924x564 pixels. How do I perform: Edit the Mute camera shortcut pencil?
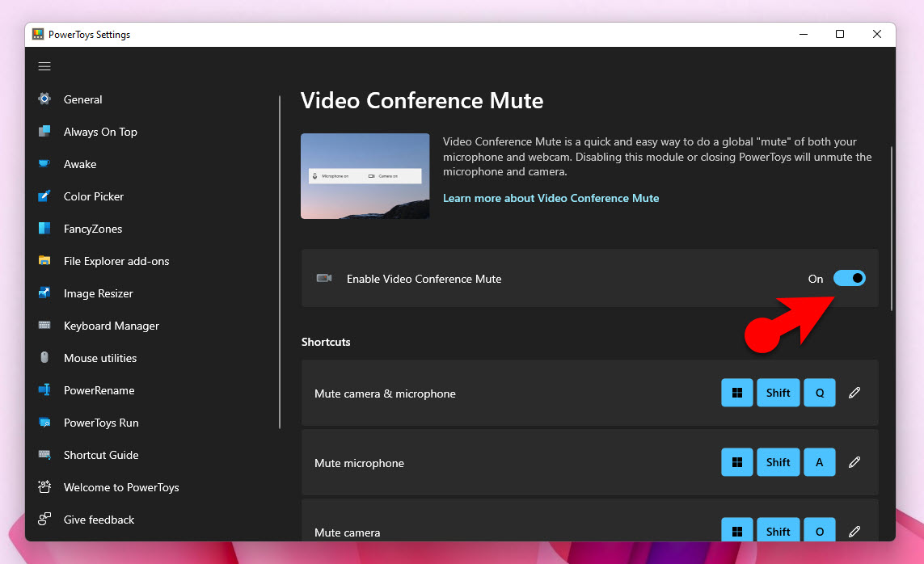pyautogui.click(x=854, y=532)
